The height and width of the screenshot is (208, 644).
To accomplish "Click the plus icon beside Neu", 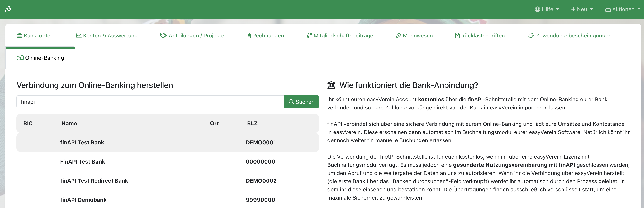I will pyautogui.click(x=573, y=9).
